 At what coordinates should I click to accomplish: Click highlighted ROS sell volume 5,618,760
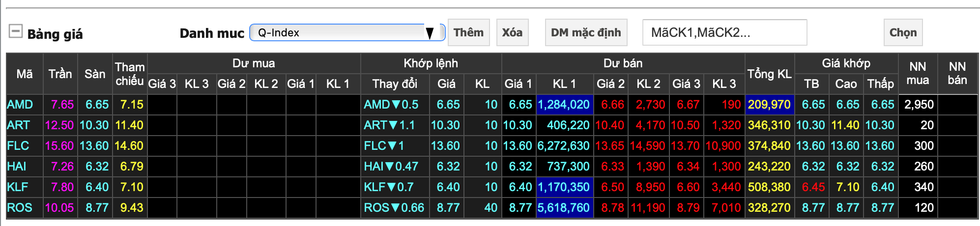[564, 208]
